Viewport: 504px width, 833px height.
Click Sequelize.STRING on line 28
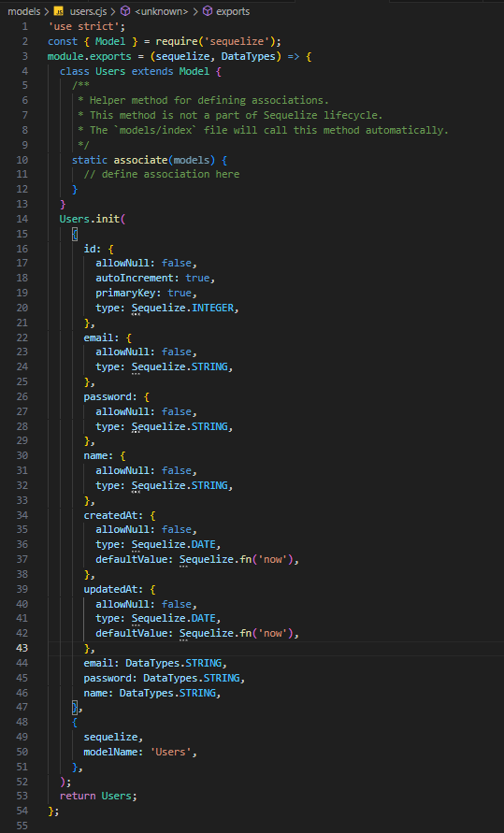[x=180, y=426]
